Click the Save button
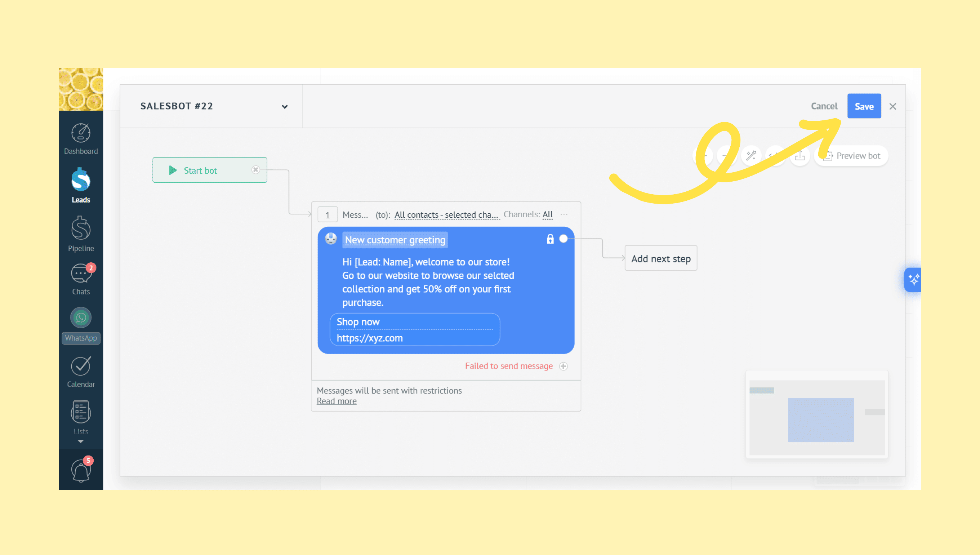Image resolution: width=980 pixels, height=555 pixels. coord(864,106)
